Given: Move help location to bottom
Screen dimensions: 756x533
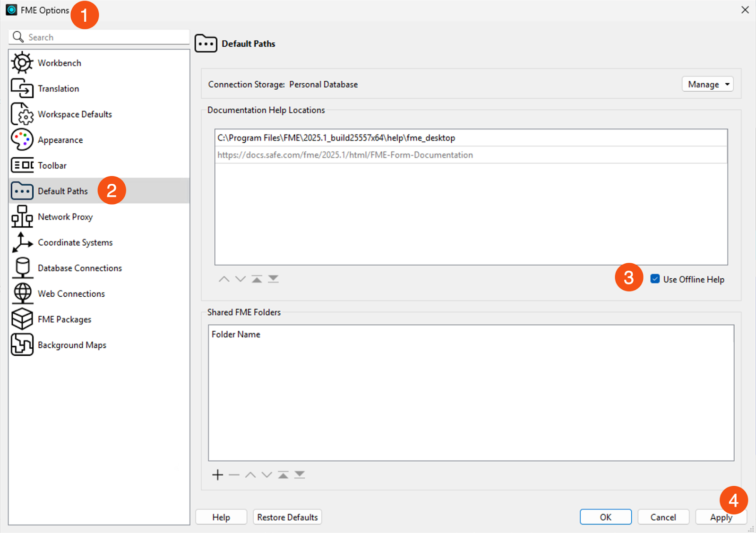Looking at the screenshot, I should pos(273,279).
